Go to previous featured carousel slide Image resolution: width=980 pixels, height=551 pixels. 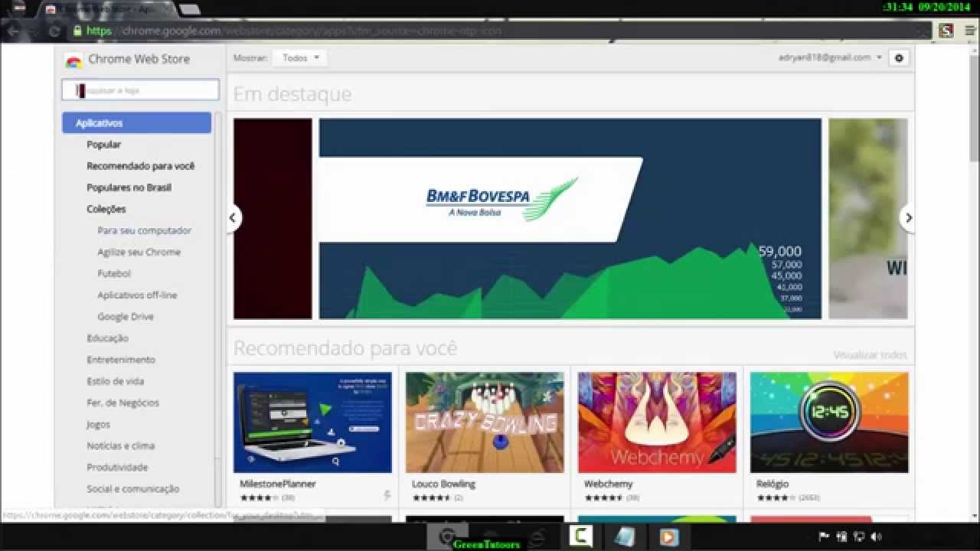click(233, 218)
